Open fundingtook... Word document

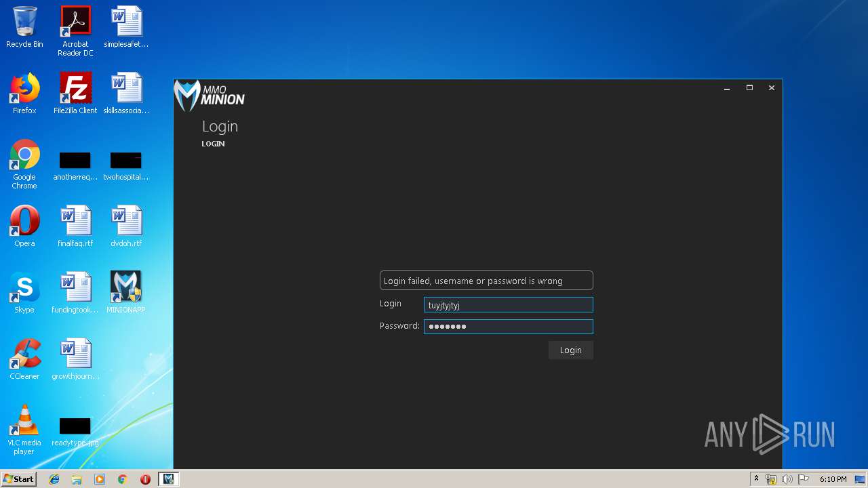point(75,293)
